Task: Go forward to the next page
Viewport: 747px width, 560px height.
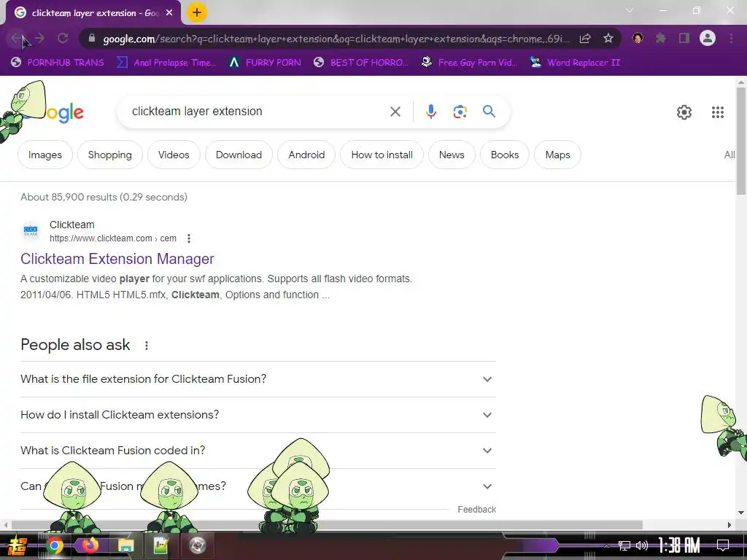Action: [x=39, y=38]
